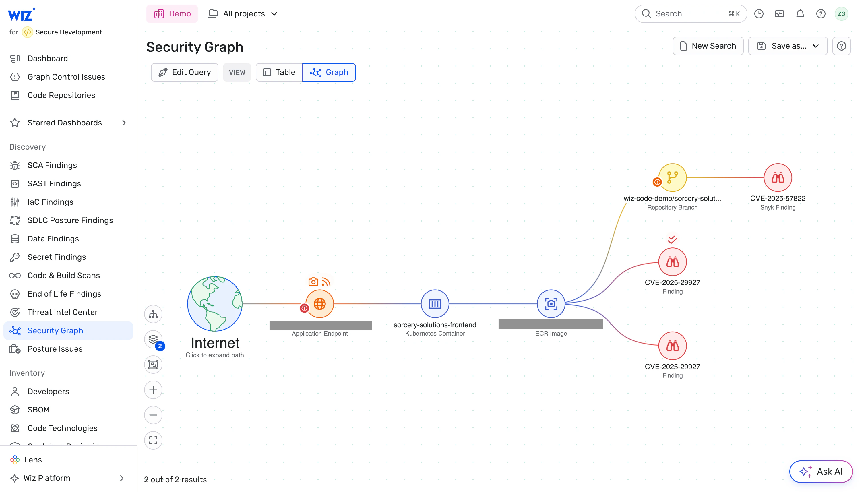Viewport: 868px width, 492px height.
Task: Click the graph zoom out minus button
Action: coord(153,415)
